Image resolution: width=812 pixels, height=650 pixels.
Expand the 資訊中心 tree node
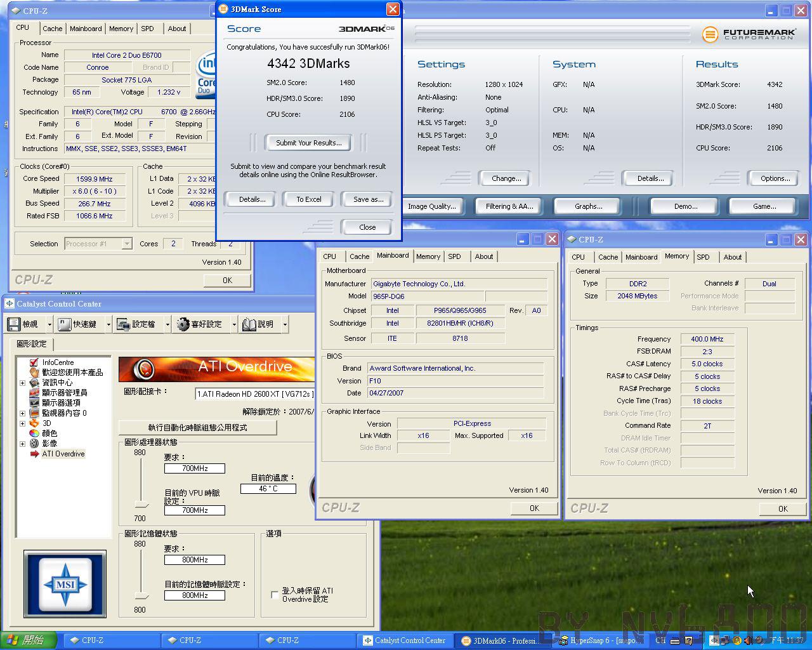(23, 383)
